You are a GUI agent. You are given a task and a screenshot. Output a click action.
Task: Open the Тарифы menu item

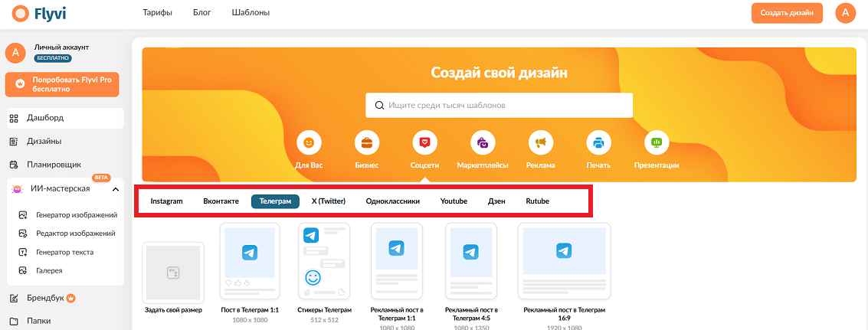coord(158,13)
